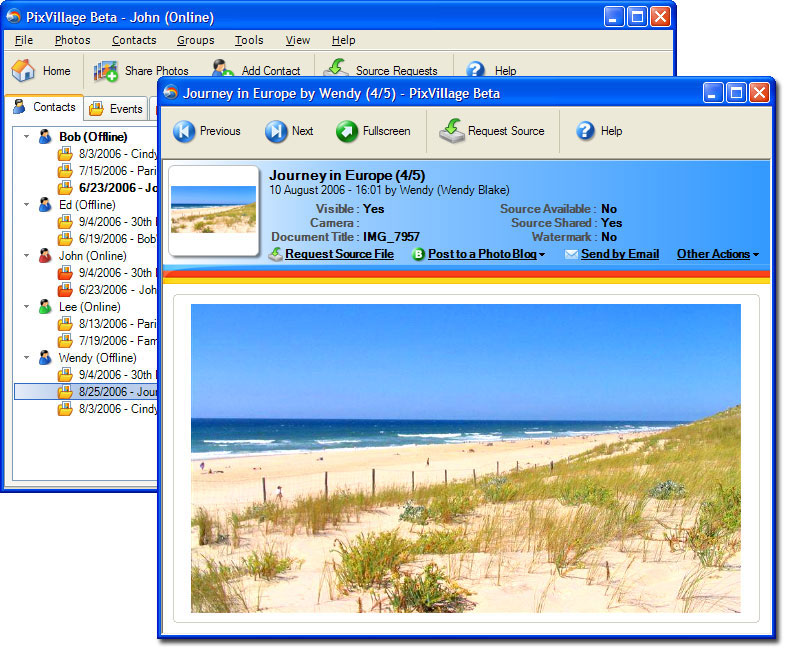789x654 pixels.
Task: Click the Ed (Offline) contact avatar icon
Action: pyautogui.click(x=45, y=205)
